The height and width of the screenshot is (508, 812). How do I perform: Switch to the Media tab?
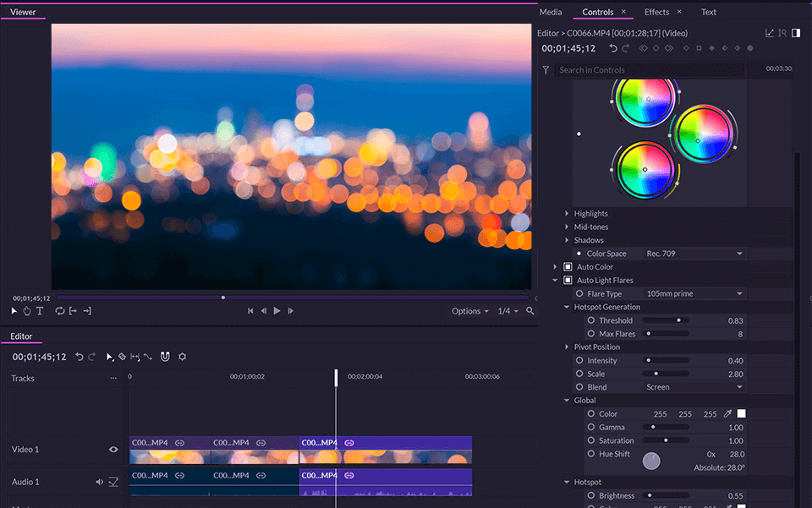coord(550,12)
